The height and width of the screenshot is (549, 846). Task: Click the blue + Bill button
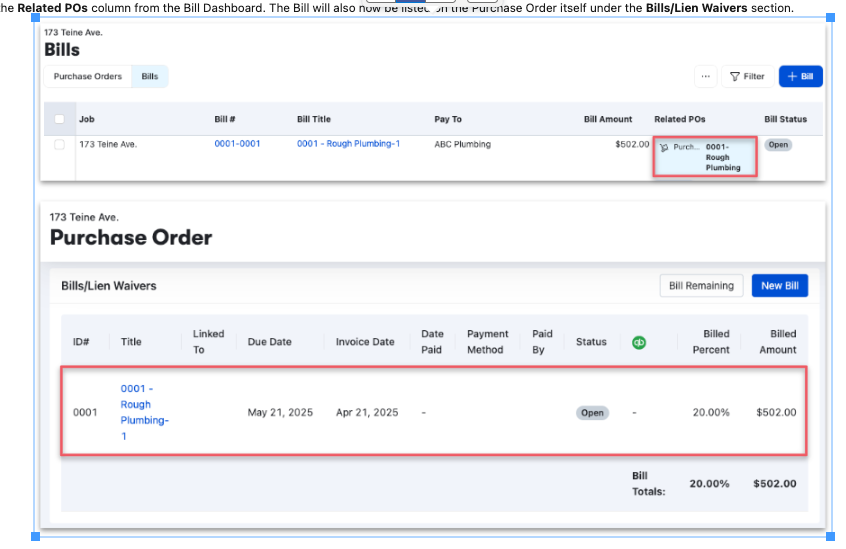[x=800, y=77]
